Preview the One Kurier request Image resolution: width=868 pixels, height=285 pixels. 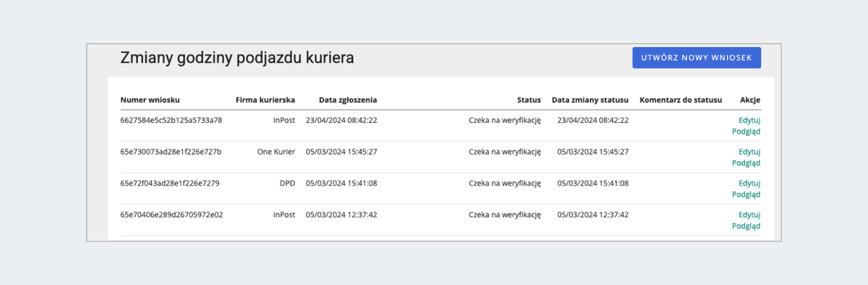pyautogui.click(x=746, y=163)
